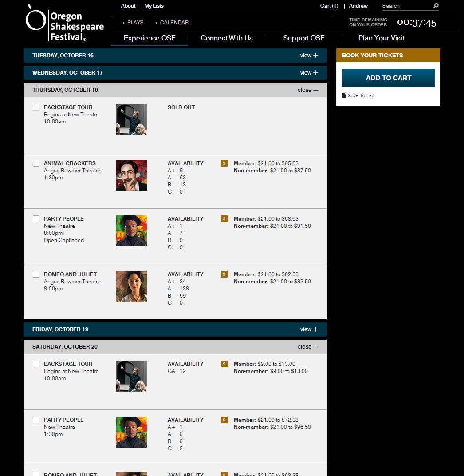Click the Thursday Party People title
The width and height of the screenshot is (464, 476).
pyautogui.click(x=64, y=219)
